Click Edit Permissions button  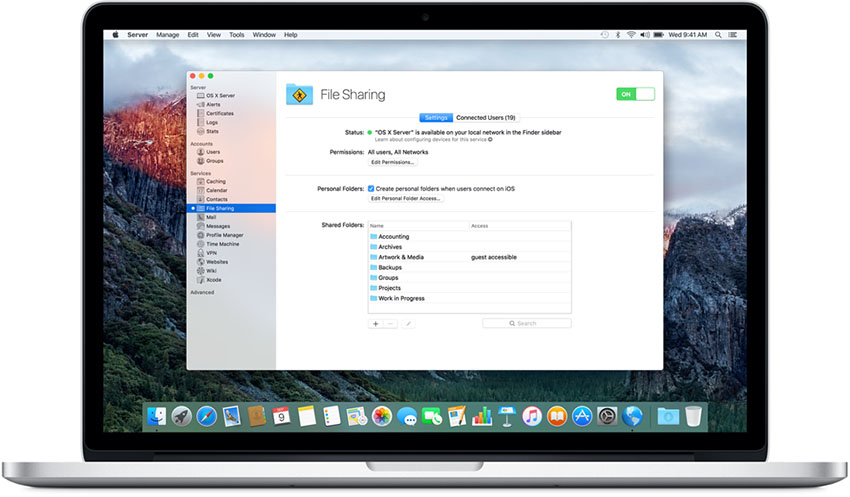coord(392,162)
